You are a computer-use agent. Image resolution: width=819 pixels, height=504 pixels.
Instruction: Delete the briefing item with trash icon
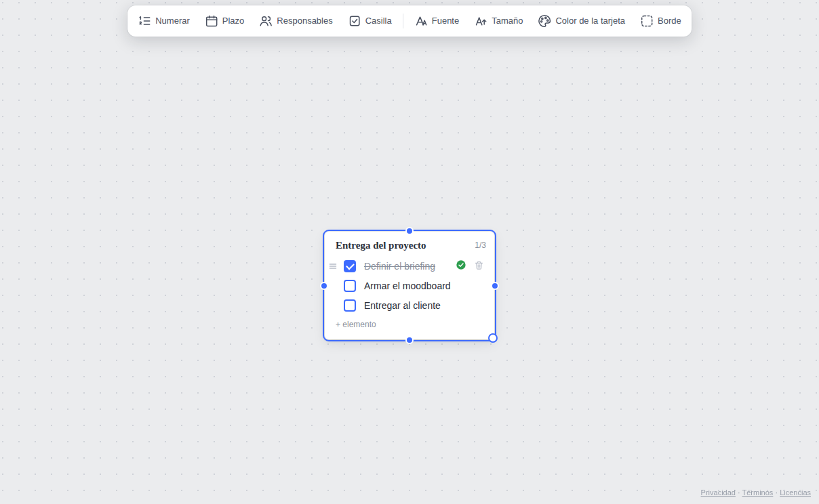[x=479, y=266]
